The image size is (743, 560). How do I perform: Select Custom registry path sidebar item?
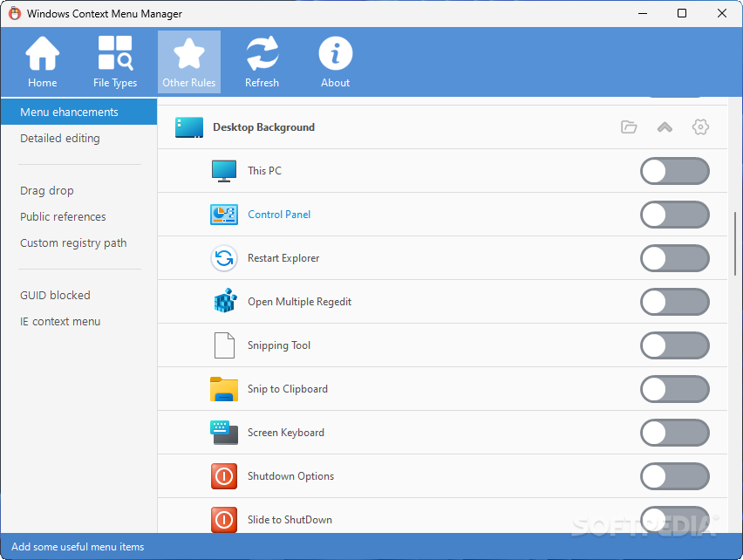(x=78, y=243)
